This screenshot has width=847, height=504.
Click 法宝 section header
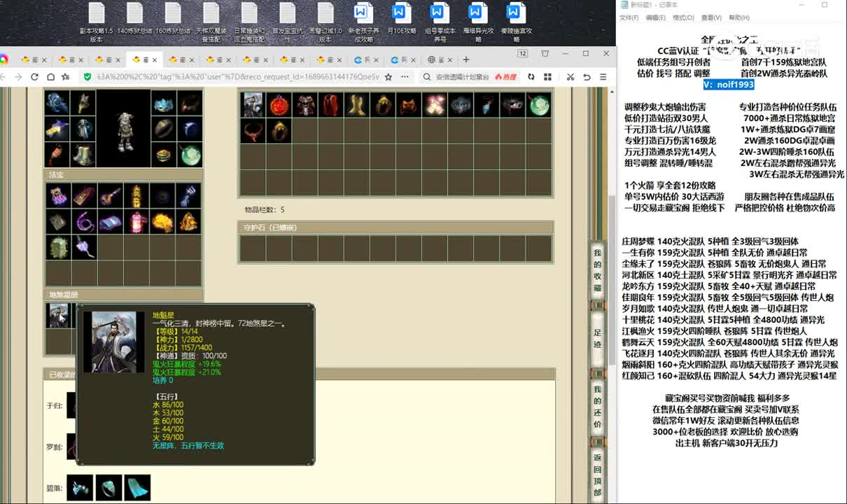pos(124,174)
